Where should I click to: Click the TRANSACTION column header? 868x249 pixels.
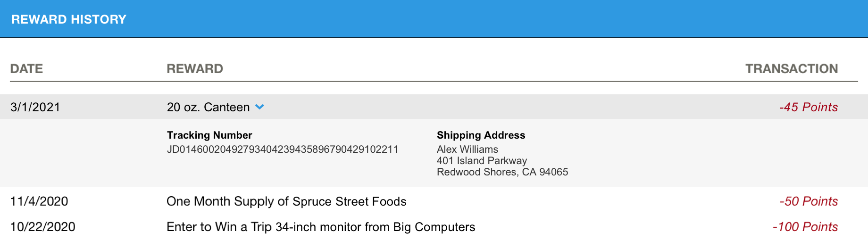pos(791,69)
